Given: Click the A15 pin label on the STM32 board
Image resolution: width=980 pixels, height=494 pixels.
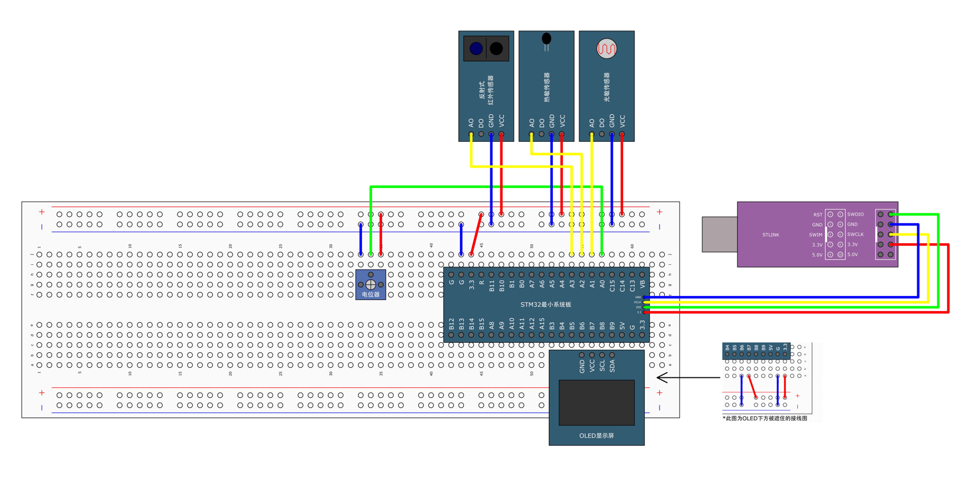Looking at the screenshot, I should [542, 324].
